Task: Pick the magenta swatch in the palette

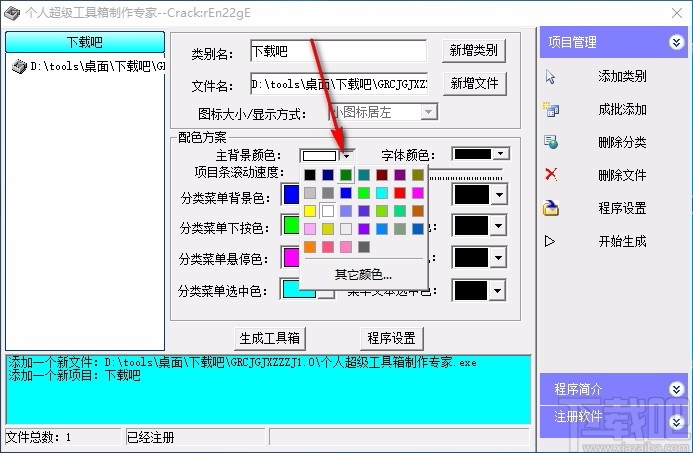Action: (x=418, y=193)
